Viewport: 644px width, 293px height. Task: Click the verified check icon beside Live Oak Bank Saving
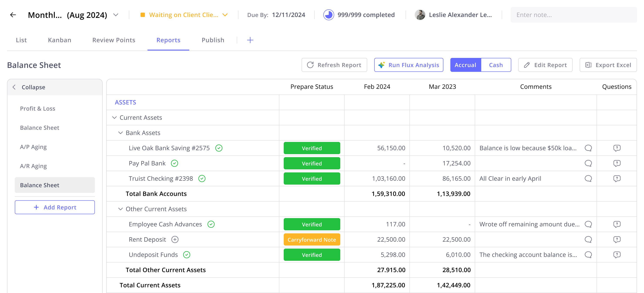219,148
